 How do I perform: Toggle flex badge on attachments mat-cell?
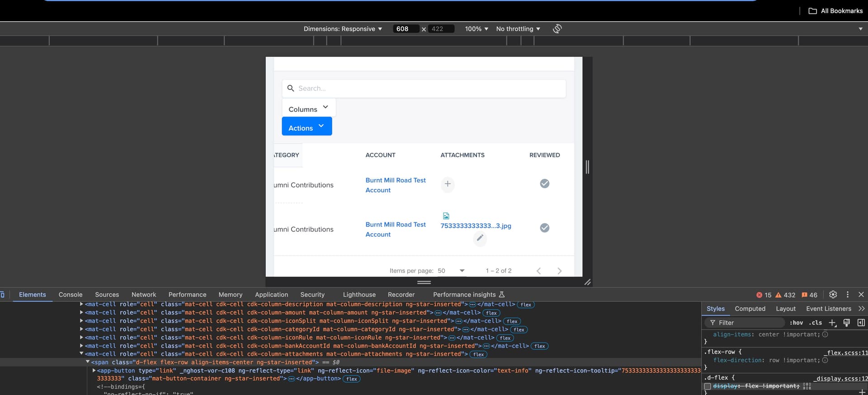pos(479,354)
